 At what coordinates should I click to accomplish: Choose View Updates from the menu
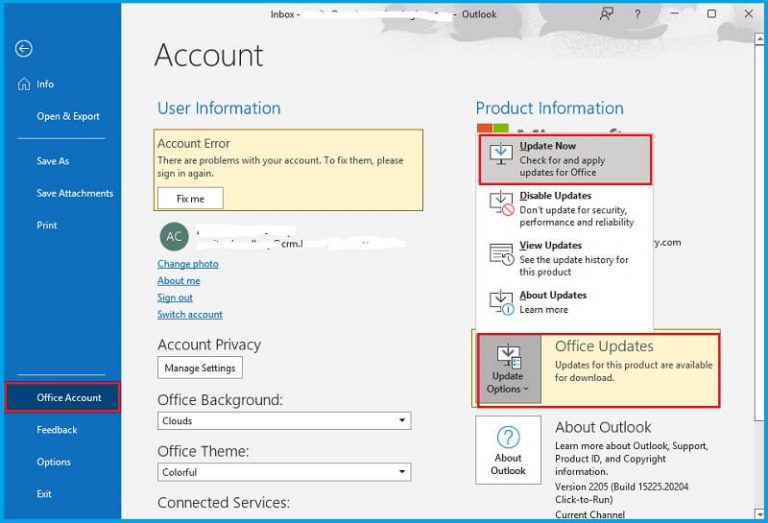565,259
